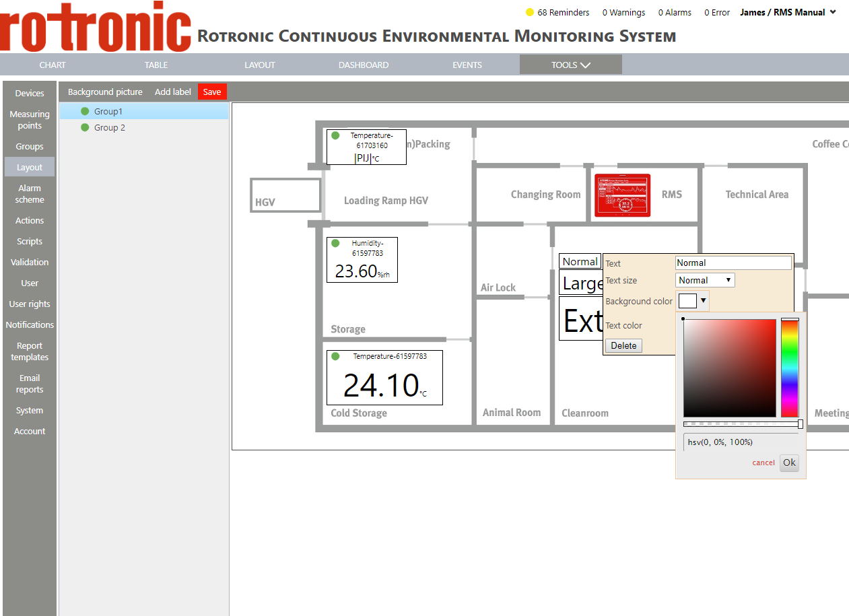This screenshot has width=849, height=616.
Task: Open Scripts in the sidebar
Action: [30, 241]
